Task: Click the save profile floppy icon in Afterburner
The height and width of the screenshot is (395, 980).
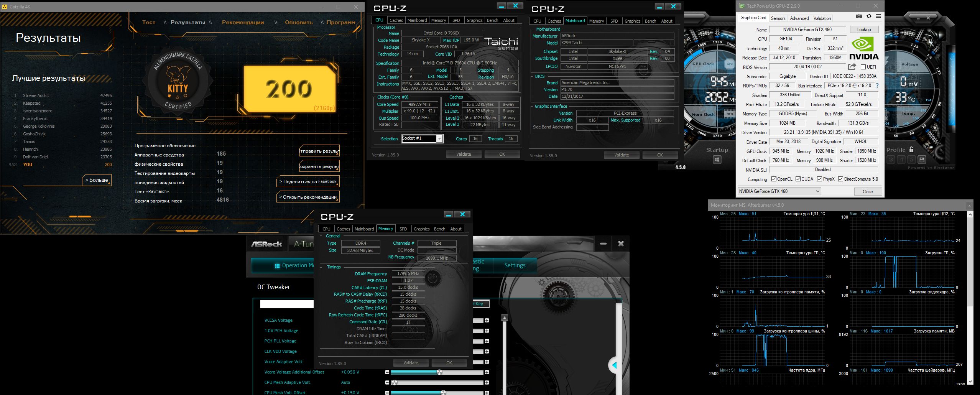Action: tap(922, 160)
